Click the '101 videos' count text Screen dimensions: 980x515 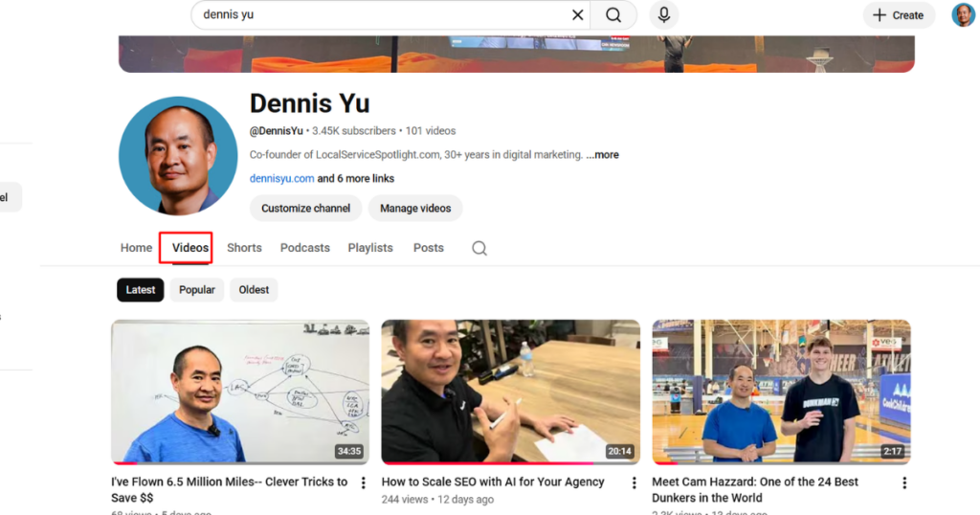pos(431,131)
